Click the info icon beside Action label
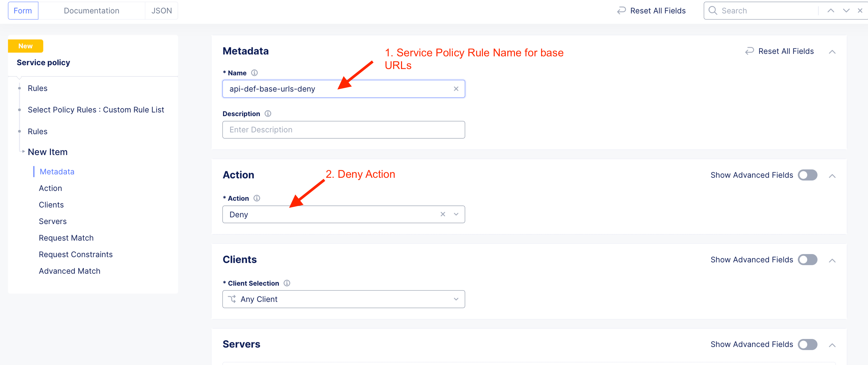The width and height of the screenshot is (868, 365). [257, 198]
